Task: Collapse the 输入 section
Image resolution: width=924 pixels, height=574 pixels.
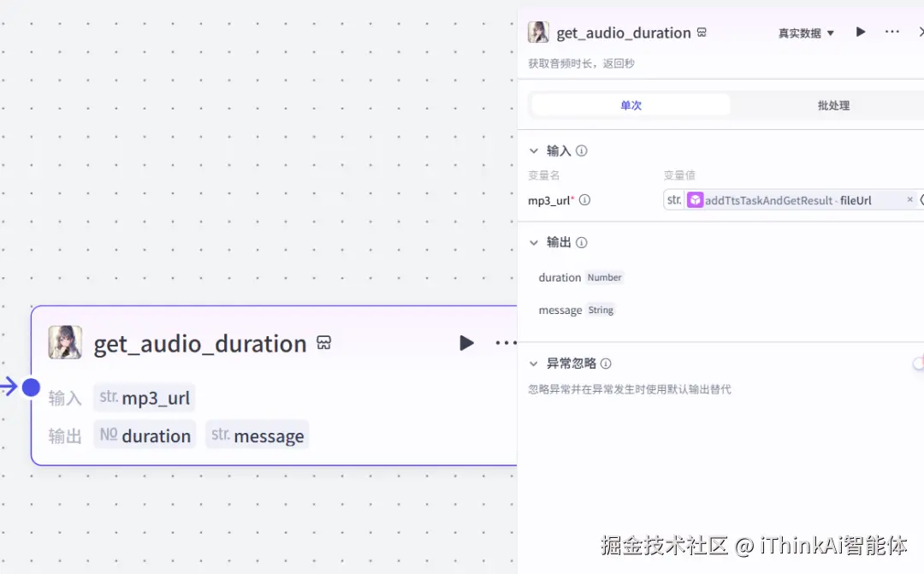Action: (534, 151)
